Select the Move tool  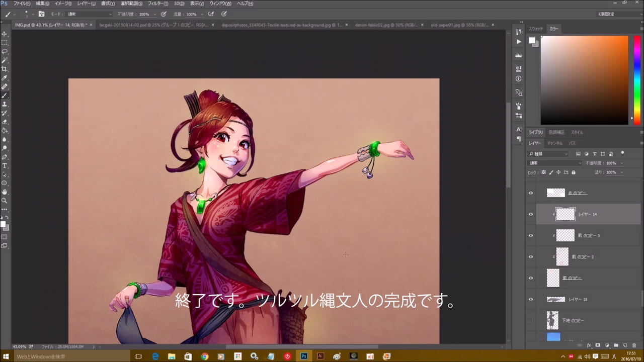coord(5,34)
